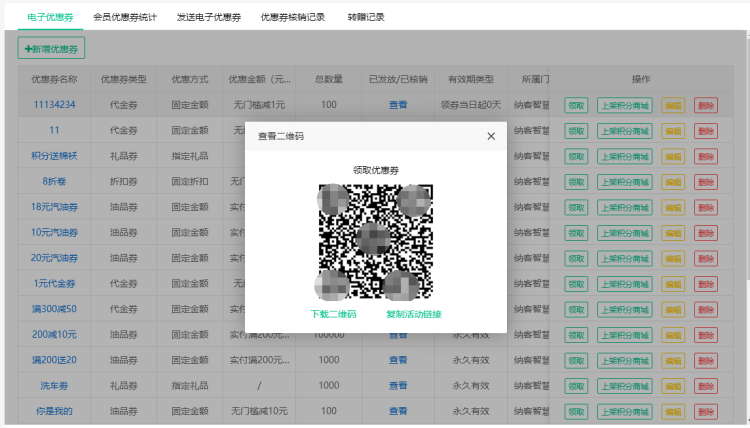This screenshot has width=750, height=428.
Task: Click 编辑 for coupon 11134234
Action: point(673,105)
